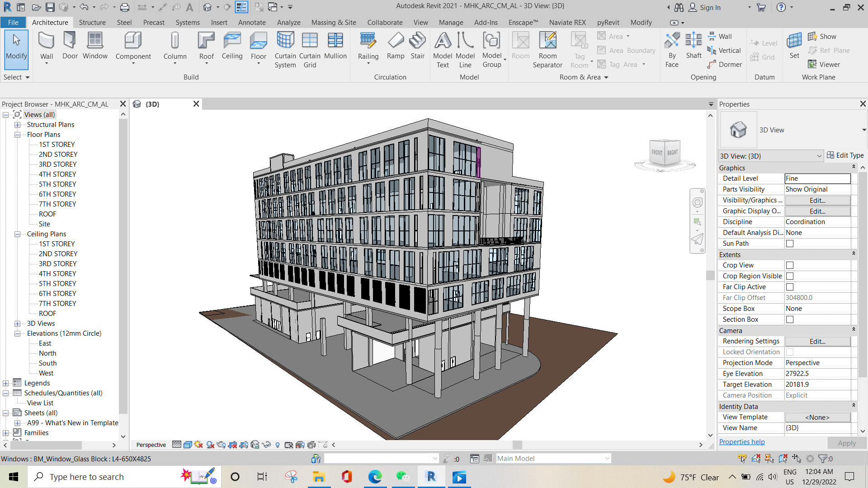This screenshot has width=868, height=488.
Task: Collapse the Floor Plans node
Action: pyautogui.click(x=17, y=134)
